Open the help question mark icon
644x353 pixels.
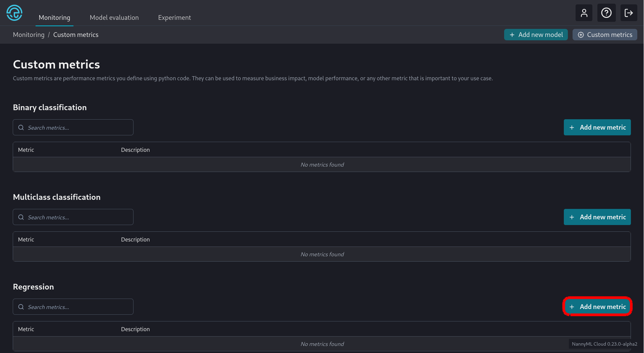click(606, 13)
